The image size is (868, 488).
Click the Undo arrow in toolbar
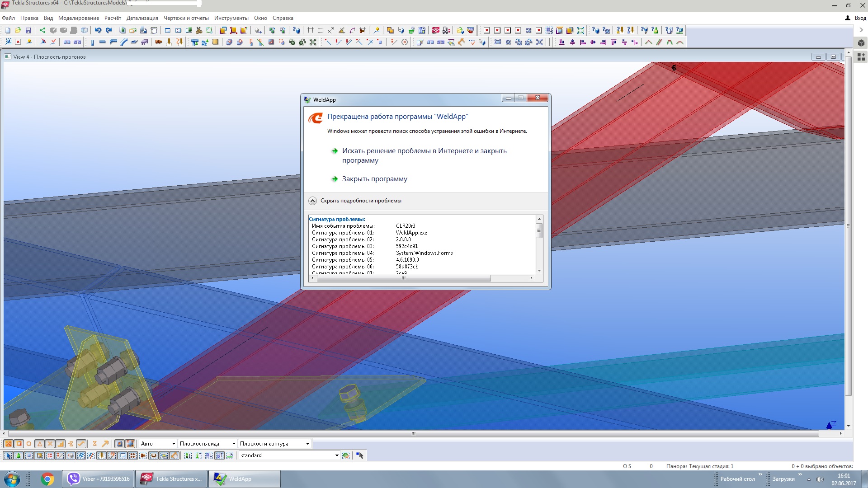click(98, 30)
